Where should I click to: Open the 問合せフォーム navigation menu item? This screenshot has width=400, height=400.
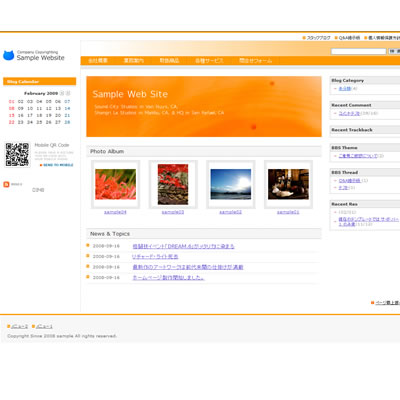point(255,61)
